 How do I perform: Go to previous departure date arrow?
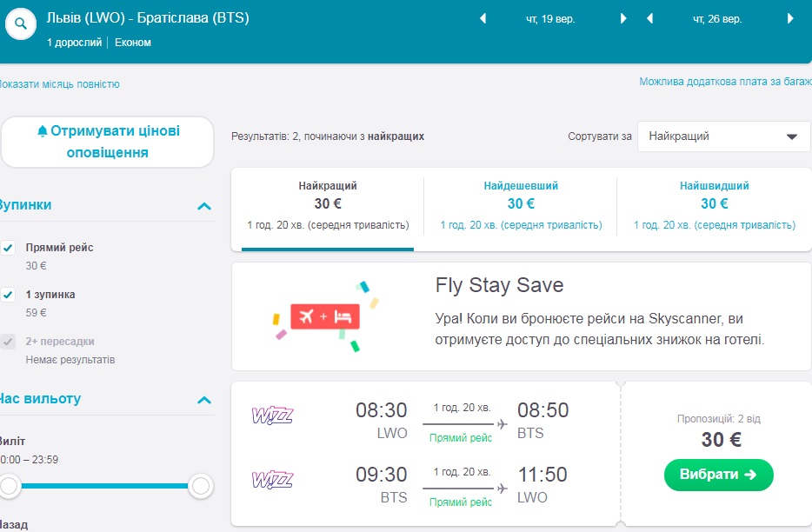pos(483,19)
